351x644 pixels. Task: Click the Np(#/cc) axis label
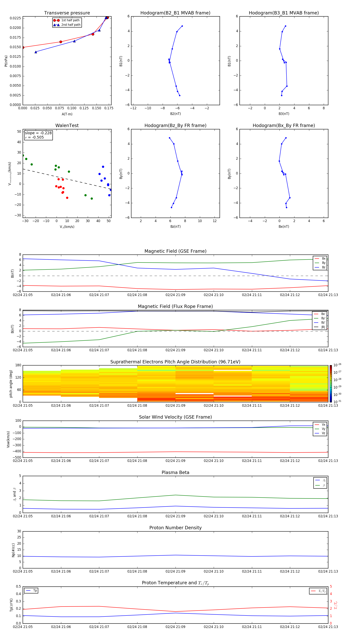click(x=13, y=550)
